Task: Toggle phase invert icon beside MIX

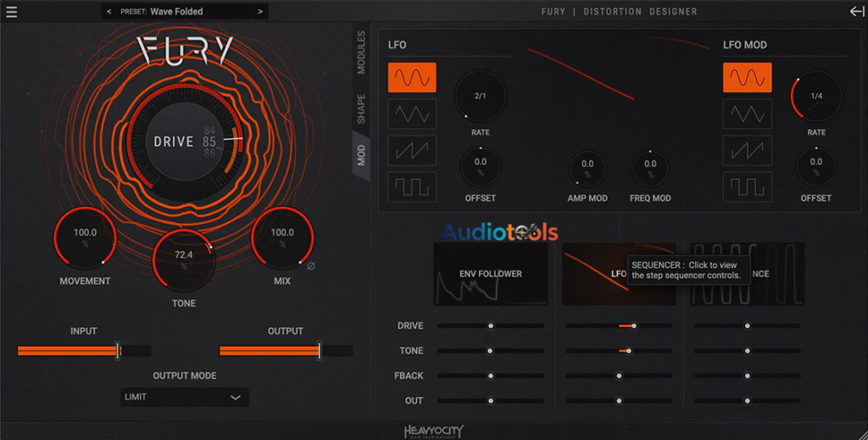Action: (311, 266)
